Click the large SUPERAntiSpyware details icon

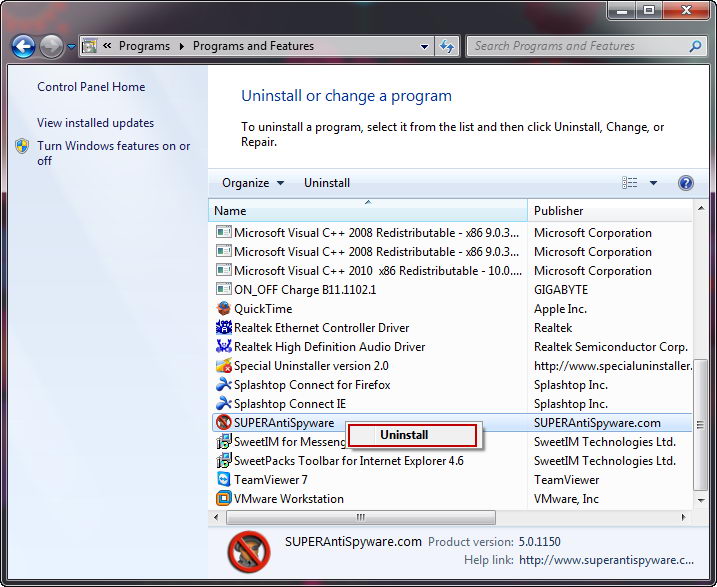click(x=249, y=551)
